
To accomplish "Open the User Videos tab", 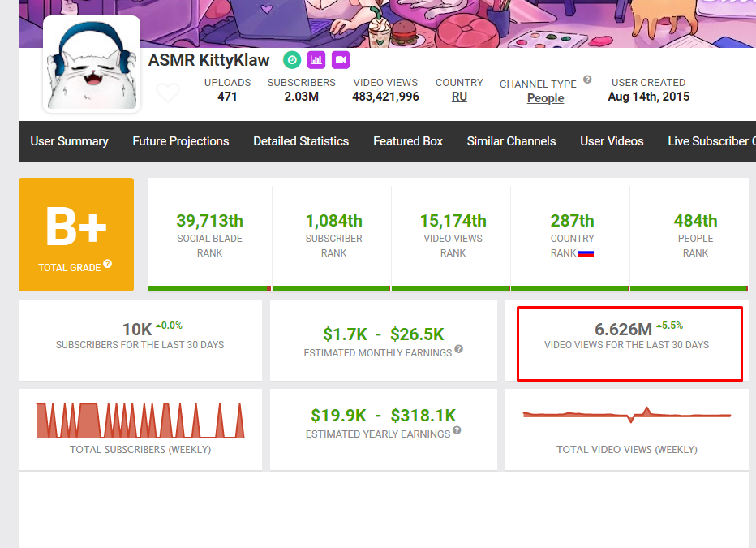I will coord(612,141).
